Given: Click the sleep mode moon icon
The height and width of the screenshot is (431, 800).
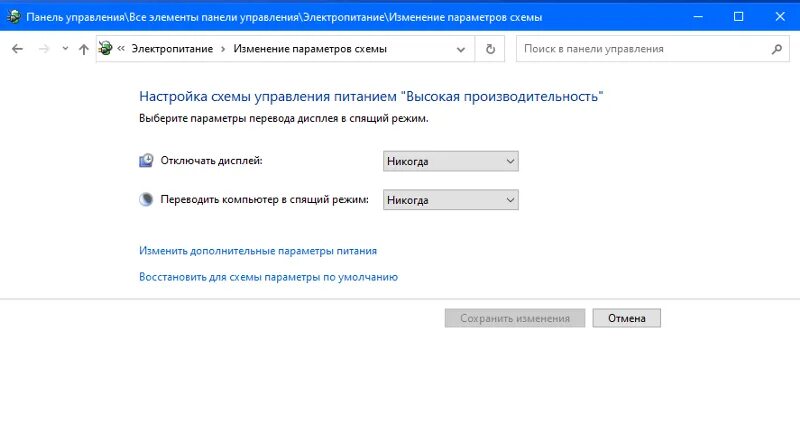Looking at the screenshot, I should [146, 199].
